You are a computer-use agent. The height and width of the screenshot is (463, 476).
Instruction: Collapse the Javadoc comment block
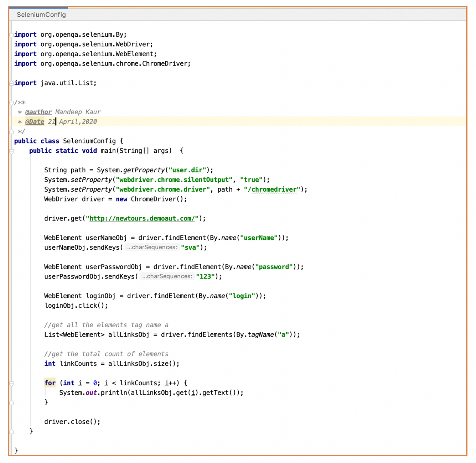(11, 103)
